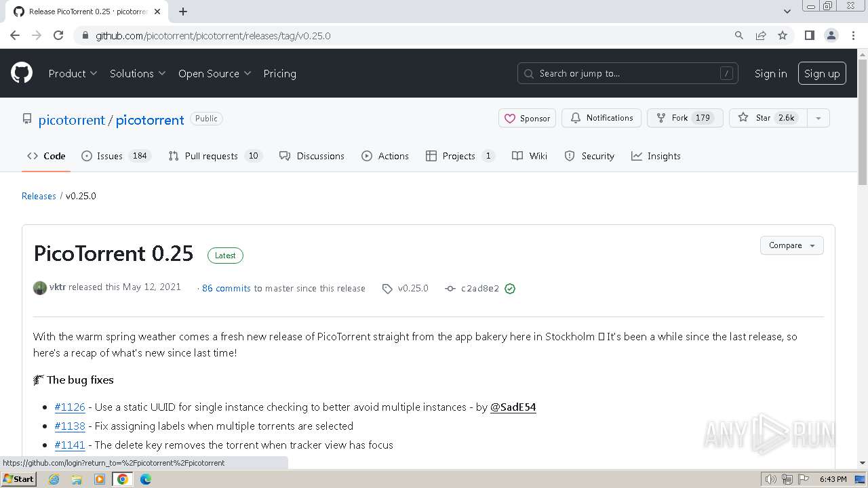Go back to the previous page
Screen dimensions: 868x488
pyautogui.click(x=15, y=35)
